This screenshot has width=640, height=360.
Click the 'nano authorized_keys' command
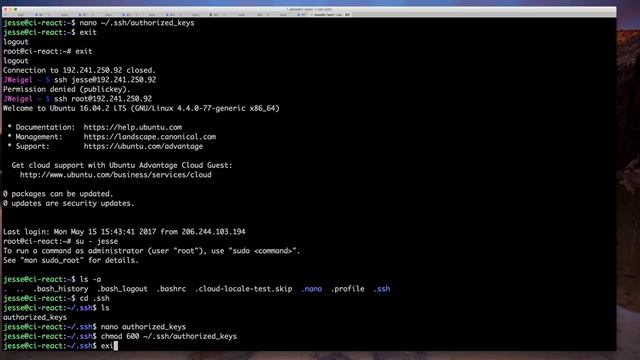(x=143, y=327)
